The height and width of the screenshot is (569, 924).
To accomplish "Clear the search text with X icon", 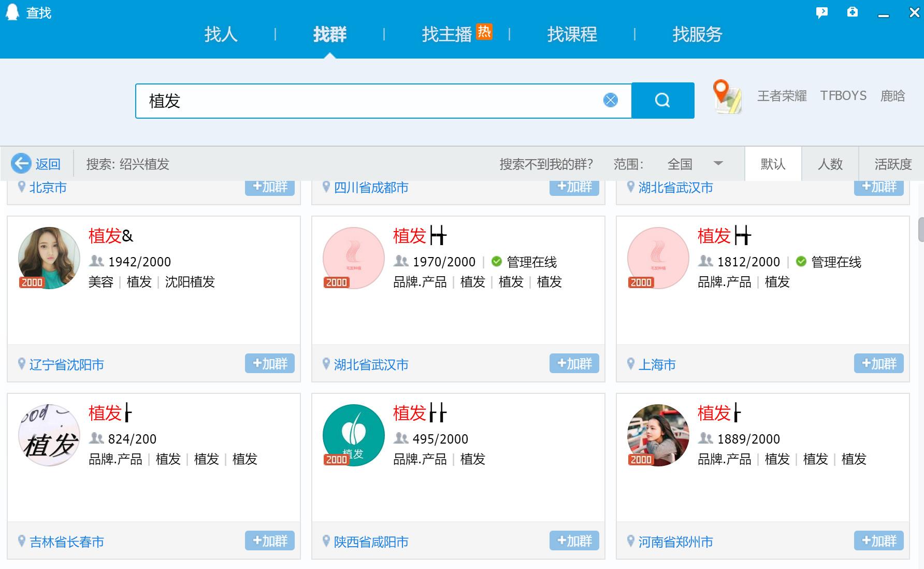I will [611, 101].
